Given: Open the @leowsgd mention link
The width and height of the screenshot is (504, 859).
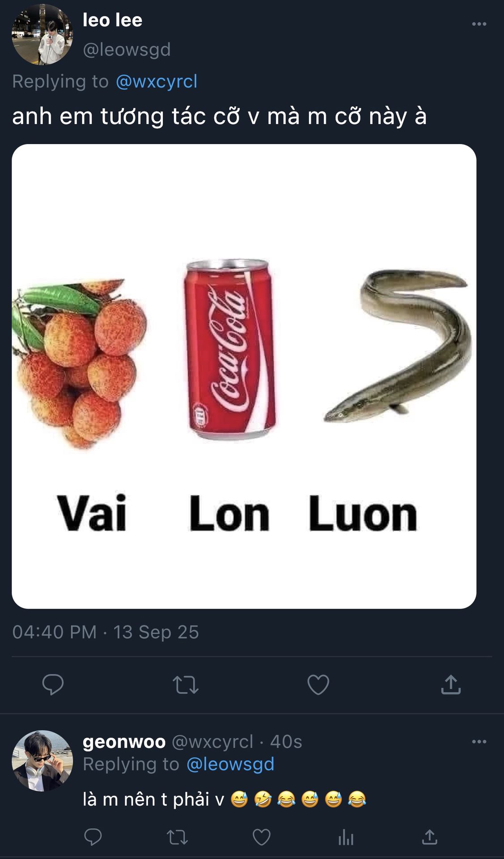Looking at the screenshot, I should point(230,764).
